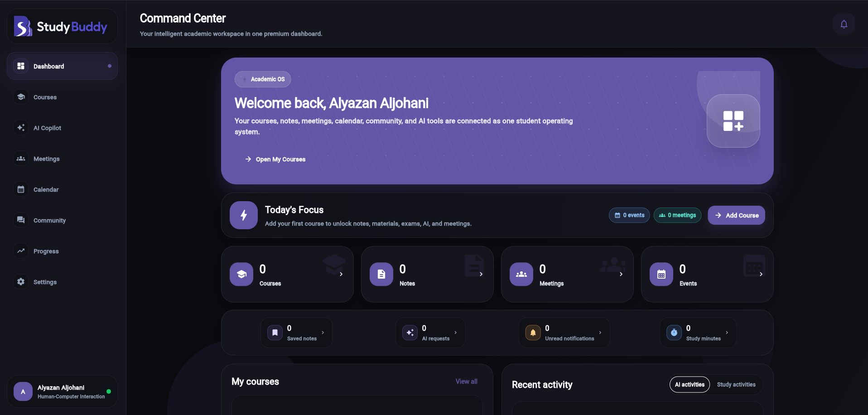
Task: Expand the Courses card chevron
Action: (x=341, y=274)
